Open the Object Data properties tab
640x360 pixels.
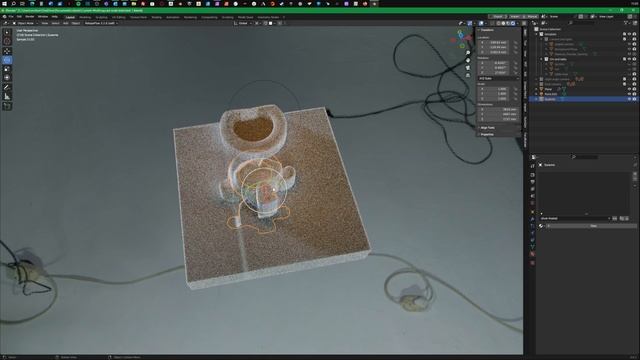[x=532, y=247]
